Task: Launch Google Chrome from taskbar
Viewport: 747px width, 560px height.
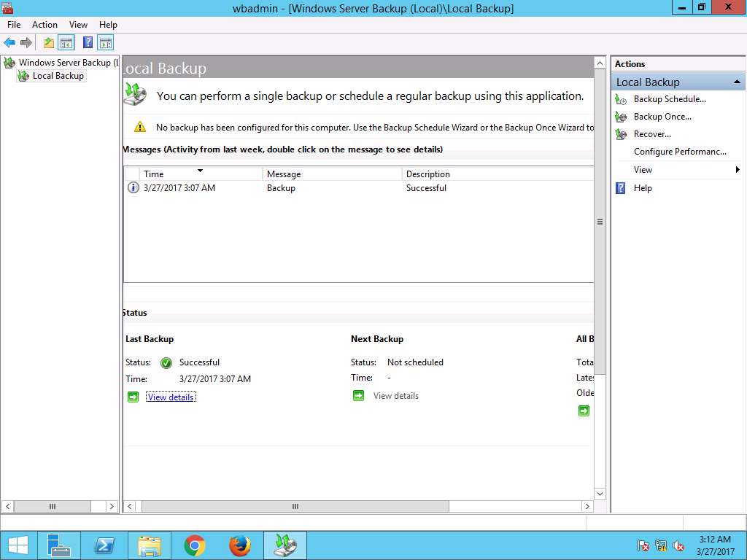Action: tap(194, 545)
